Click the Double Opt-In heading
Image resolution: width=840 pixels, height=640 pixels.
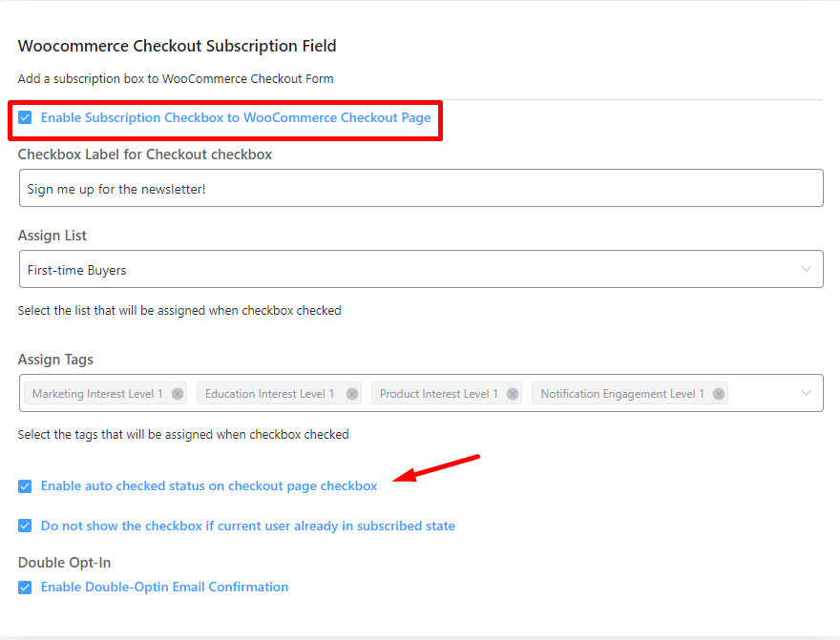click(x=64, y=563)
